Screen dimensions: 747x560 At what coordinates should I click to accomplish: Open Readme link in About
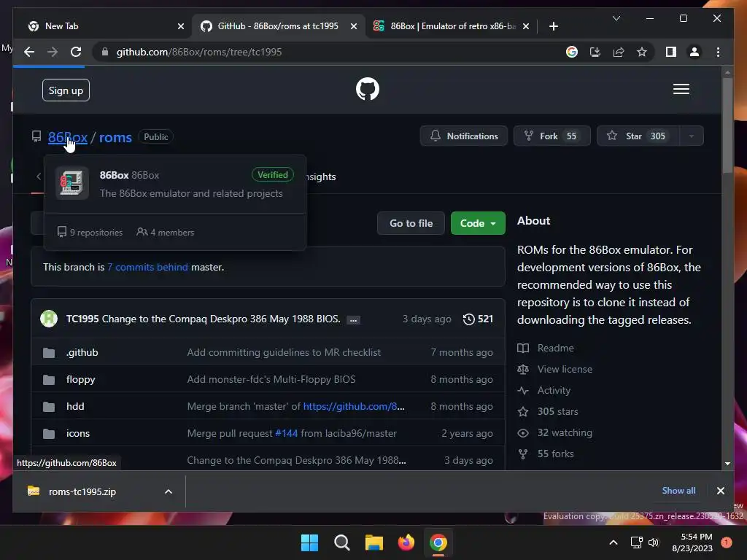click(555, 348)
